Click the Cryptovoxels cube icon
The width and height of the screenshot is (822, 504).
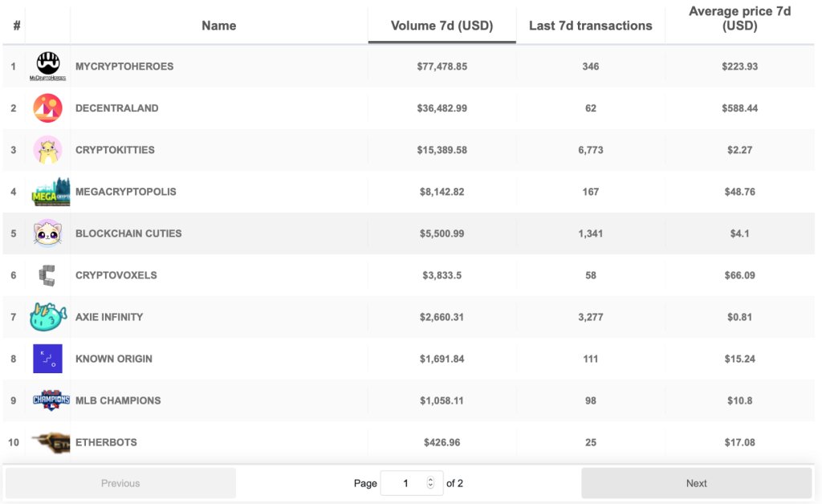click(47, 275)
